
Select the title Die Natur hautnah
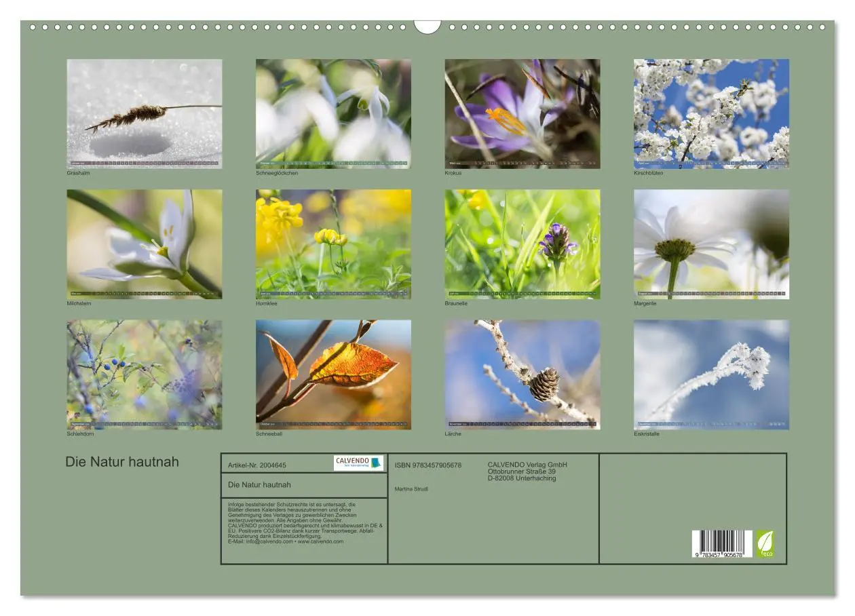pyautogui.click(x=122, y=461)
